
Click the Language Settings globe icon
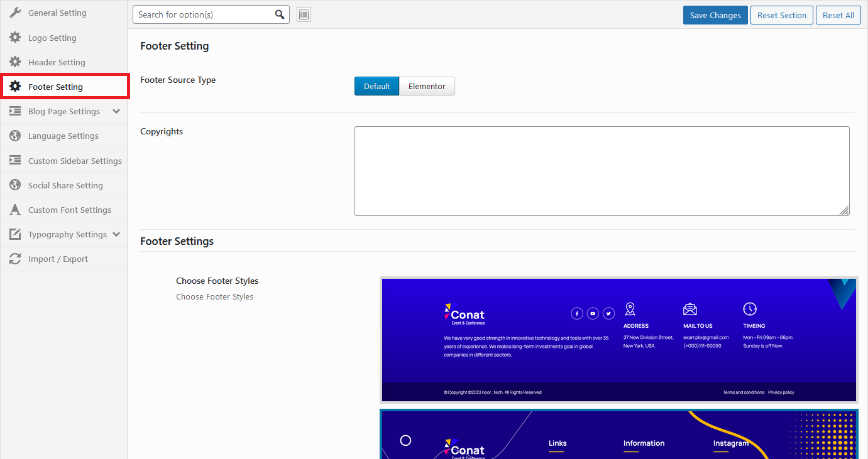coord(15,136)
